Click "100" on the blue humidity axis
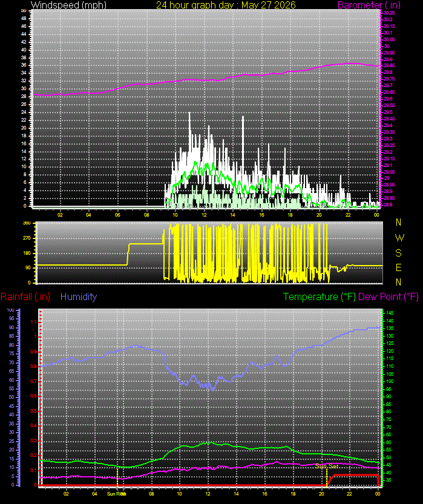This screenshot has height=504, width=423. pos(11,310)
